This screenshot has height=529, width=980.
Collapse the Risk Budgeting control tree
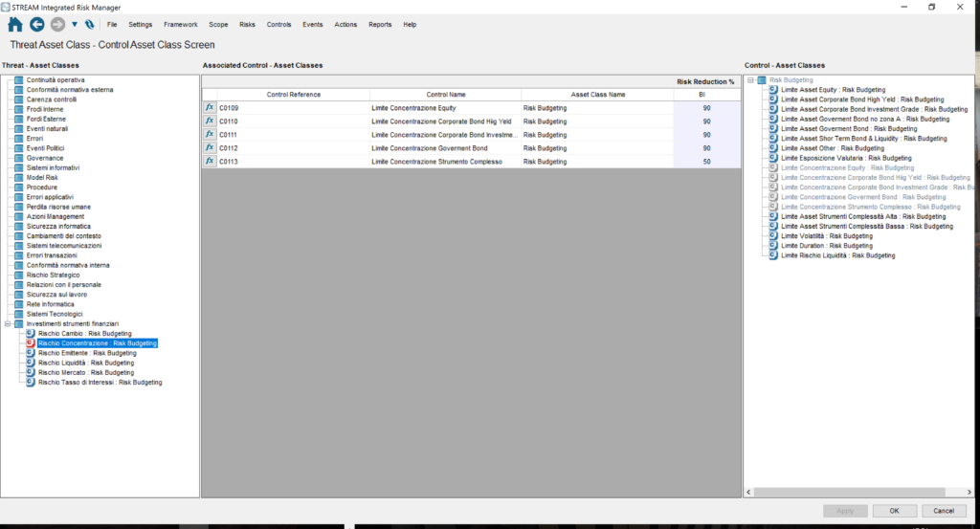click(750, 80)
